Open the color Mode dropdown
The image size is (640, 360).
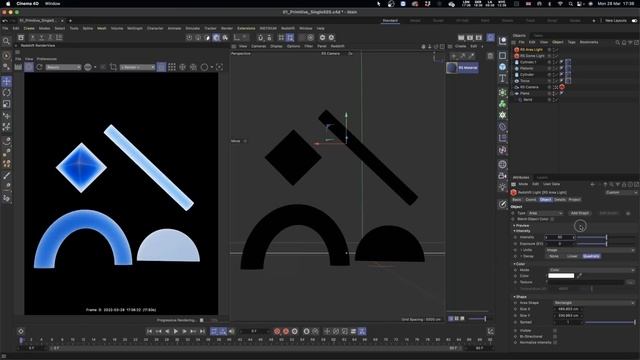pos(591,270)
